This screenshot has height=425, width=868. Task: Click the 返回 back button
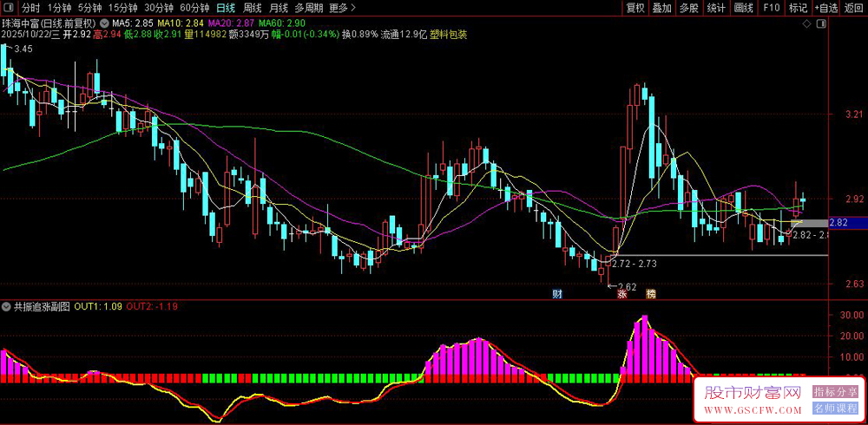click(x=854, y=8)
